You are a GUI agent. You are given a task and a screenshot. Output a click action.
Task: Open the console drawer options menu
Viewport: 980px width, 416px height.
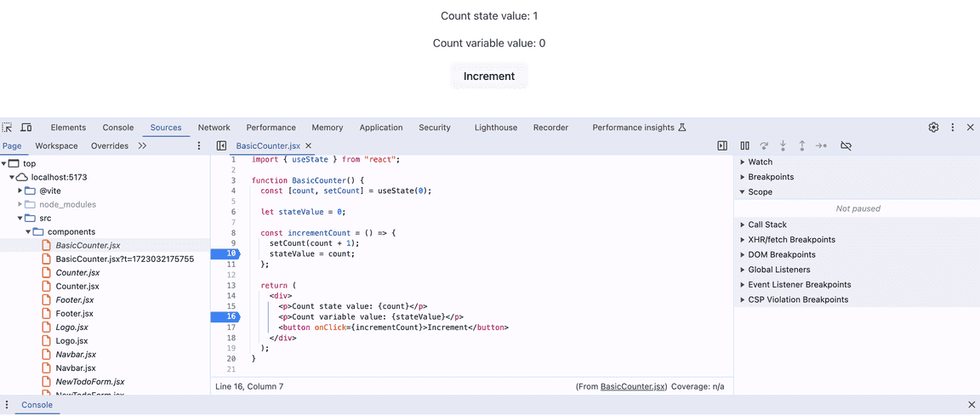7,405
